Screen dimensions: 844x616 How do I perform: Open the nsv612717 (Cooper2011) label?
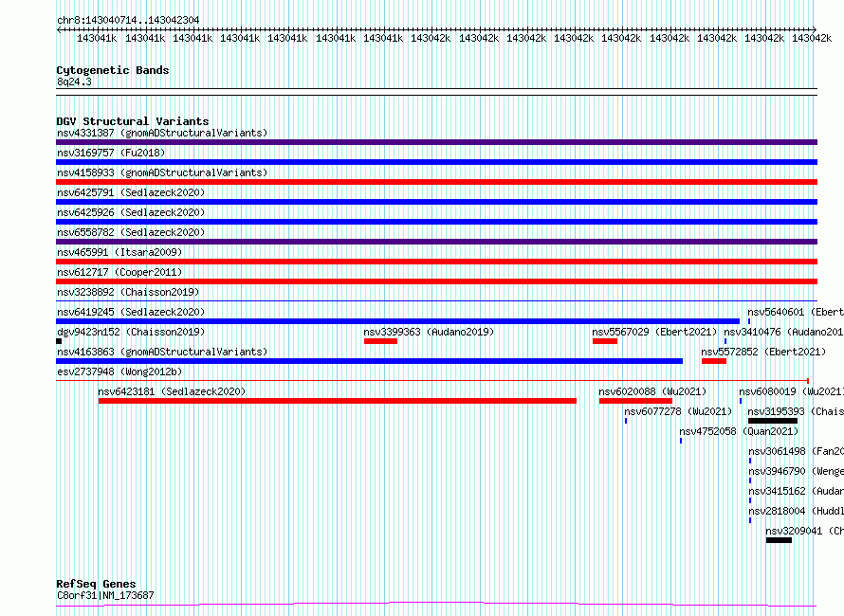point(119,273)
